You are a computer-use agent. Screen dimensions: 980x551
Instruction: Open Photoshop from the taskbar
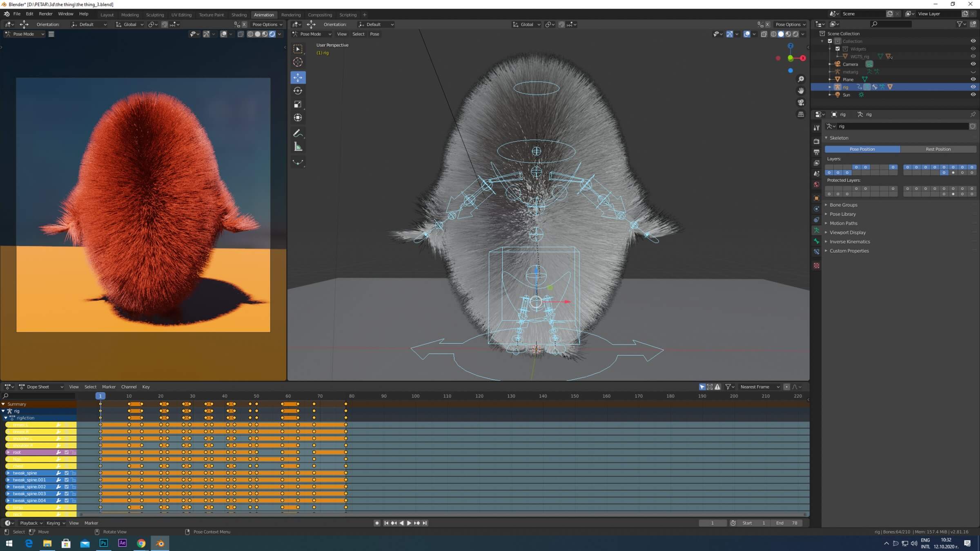103,543
